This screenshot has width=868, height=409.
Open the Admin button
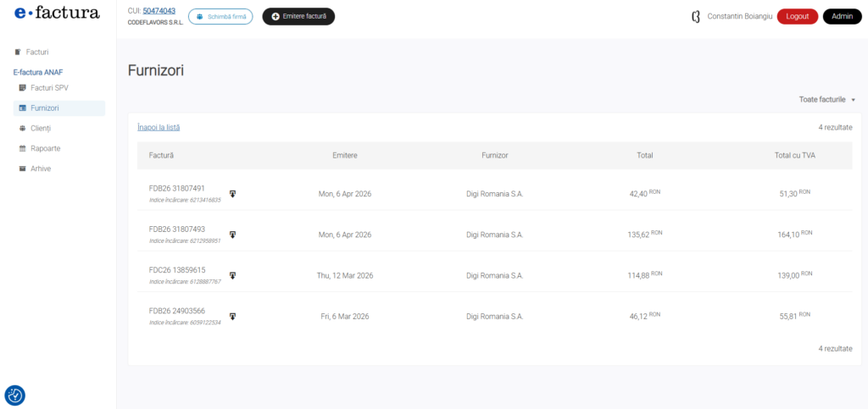click(842, 16)
